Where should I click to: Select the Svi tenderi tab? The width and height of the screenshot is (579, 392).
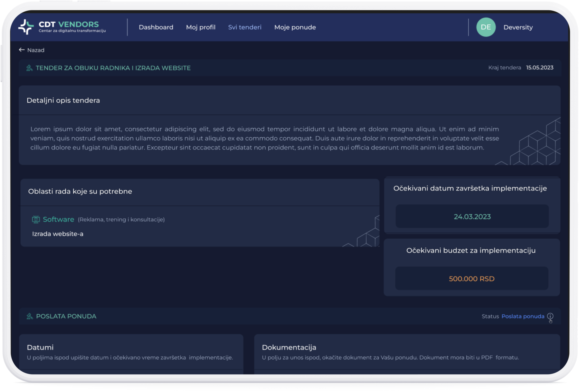coord(245,27)
